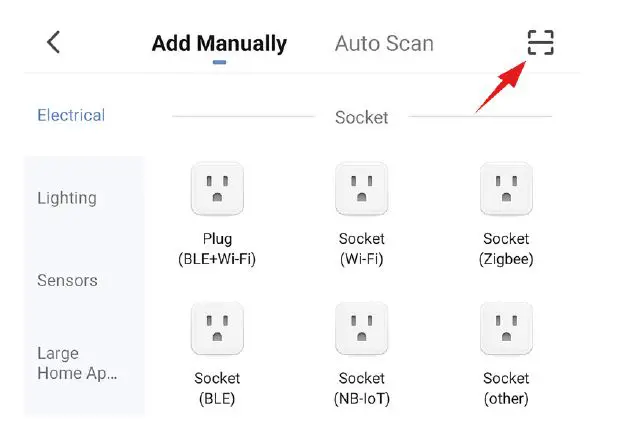Screen dimensions: 641x434
Task: Tap the Socket (Wi-Fi) text label
Action: click(x=361, y=249)
